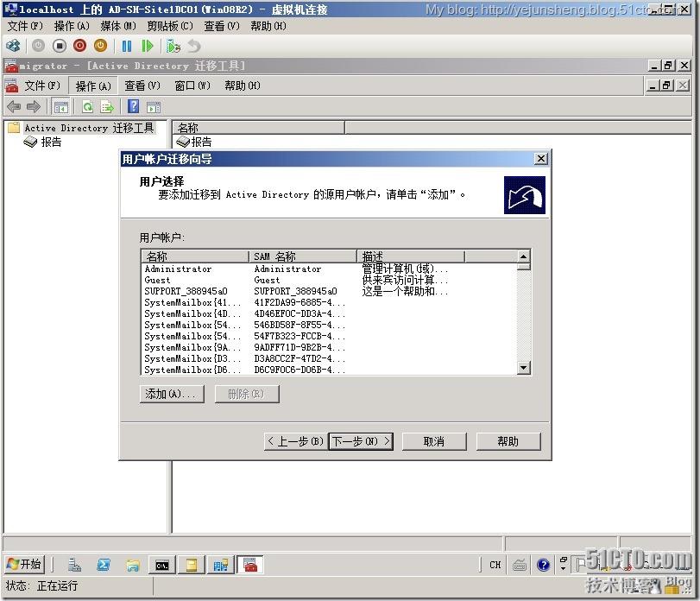The width and height of the screenshot is (700, 601).
Task: Open VM connection 帮助(H) menu
Action: (268, 27)
